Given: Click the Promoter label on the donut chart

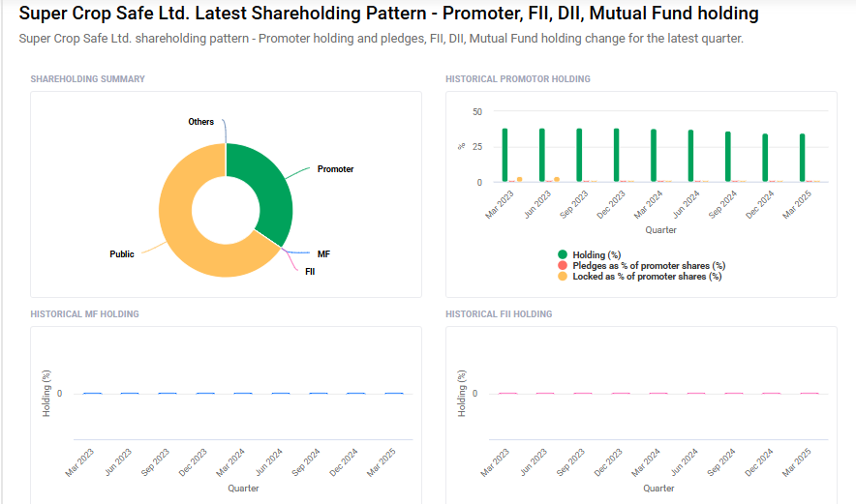Looking at the screenshot, I should pyautogui.click(x=335, y=169).
